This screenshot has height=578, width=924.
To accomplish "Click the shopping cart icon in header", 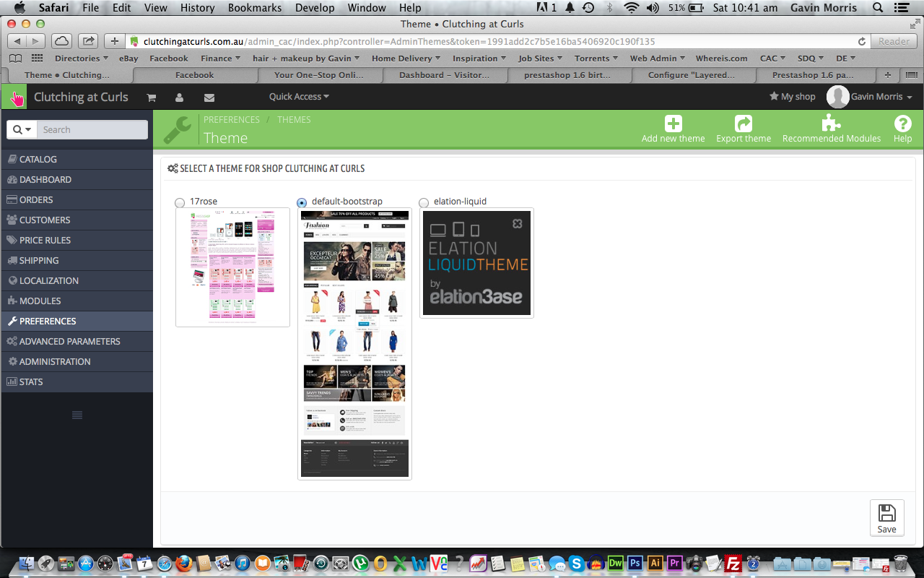I will [x=152, y=98].
